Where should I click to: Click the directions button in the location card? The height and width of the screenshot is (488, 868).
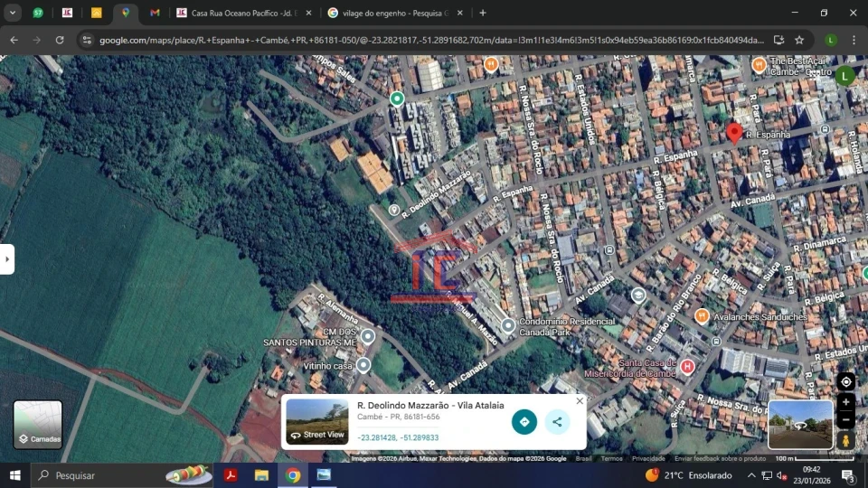[524, 421]
